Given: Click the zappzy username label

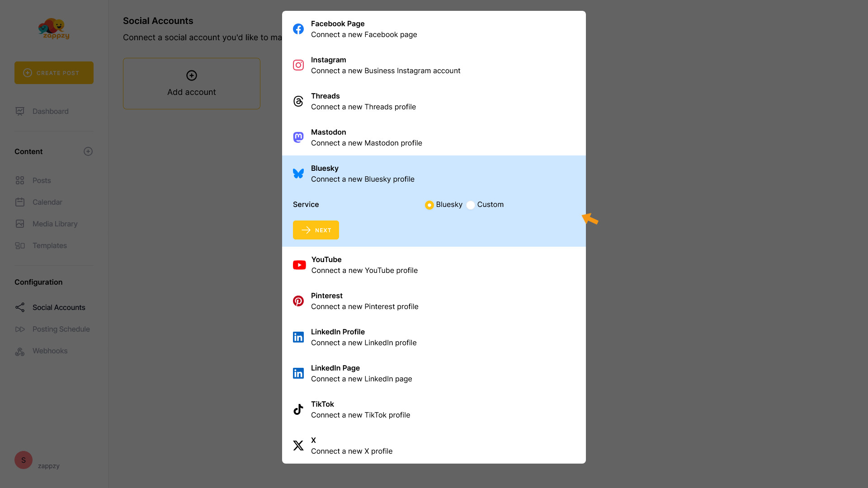Looking at the screenshot, I should 49,466.
